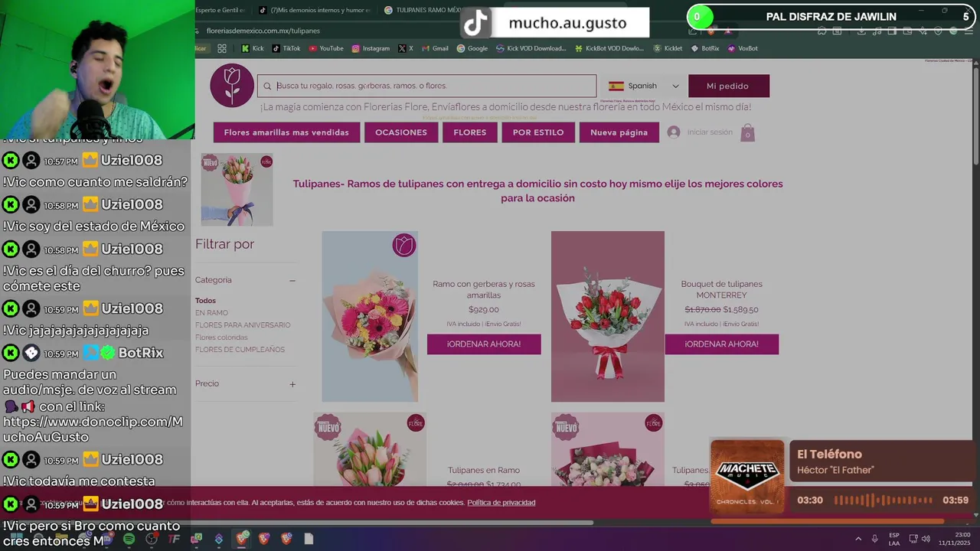This screenshot has height=551, width=980.
Task: Open the KickBot VOD Download bookmark
Action: click(609, 48)
